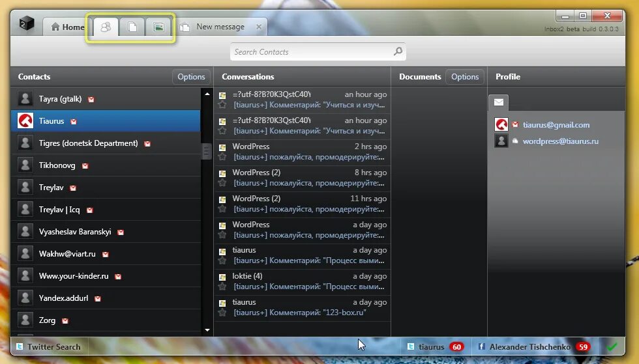Click the green checkmark status icon
This screenshot has width=639, height=364.
click(612, 347)
